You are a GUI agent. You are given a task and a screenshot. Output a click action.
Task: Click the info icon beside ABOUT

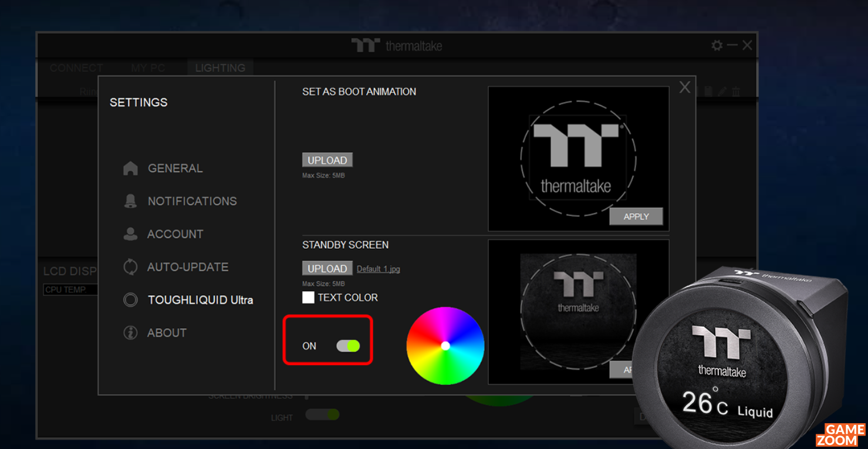pyautogui.click(x=130, y=333)
